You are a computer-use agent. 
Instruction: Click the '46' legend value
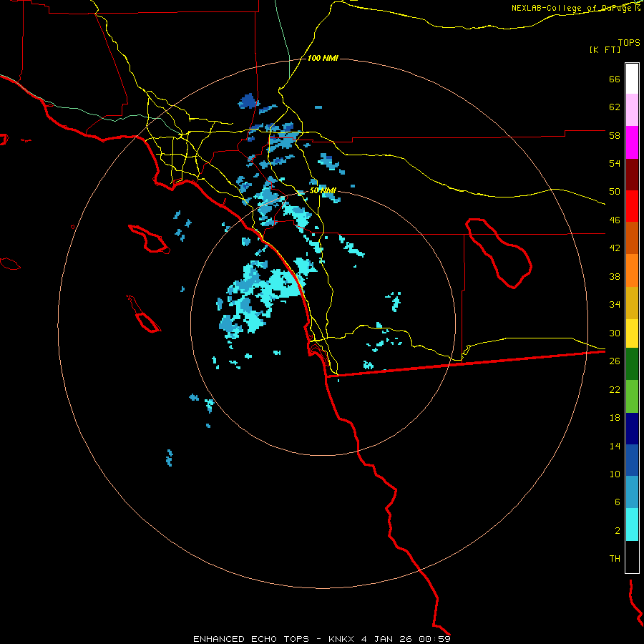[615, 220]
